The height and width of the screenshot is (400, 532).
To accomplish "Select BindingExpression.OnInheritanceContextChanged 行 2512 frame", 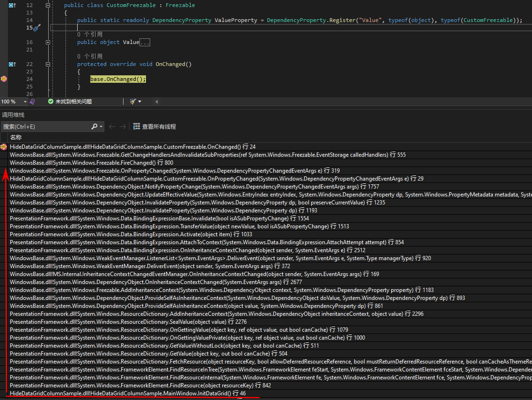I will [188, 250].
